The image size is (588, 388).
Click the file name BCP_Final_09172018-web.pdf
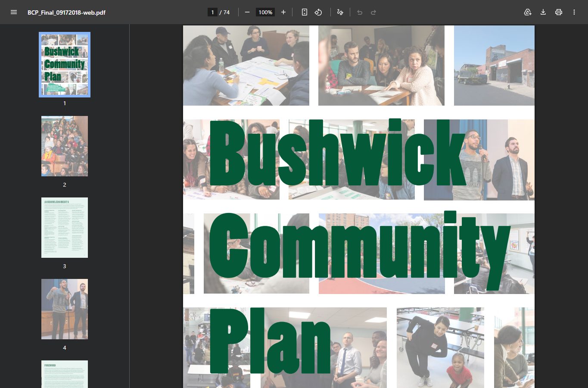tap(66, 13)
